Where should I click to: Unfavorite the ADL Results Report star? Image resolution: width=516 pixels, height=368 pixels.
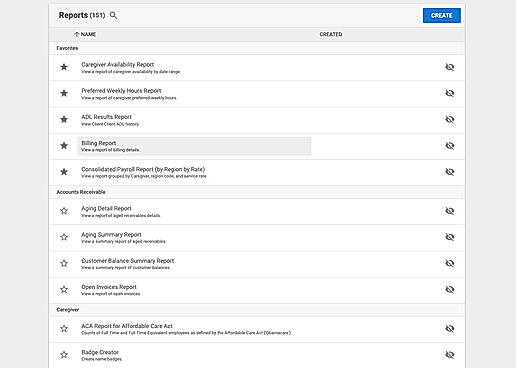[x=64, y=119]
